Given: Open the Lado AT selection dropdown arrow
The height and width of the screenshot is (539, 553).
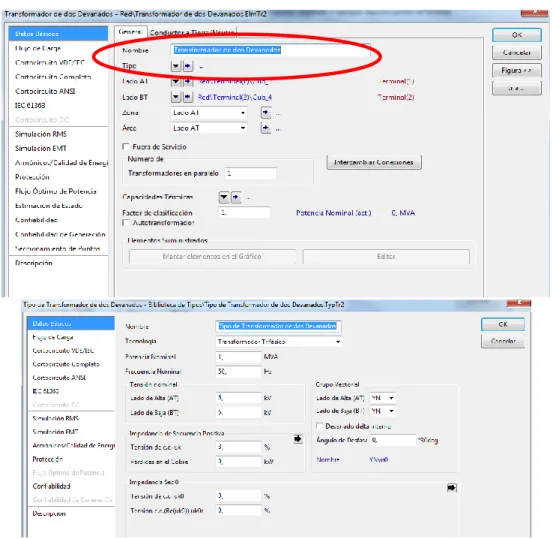Looking at the screenshot, I should click(176, 81).
